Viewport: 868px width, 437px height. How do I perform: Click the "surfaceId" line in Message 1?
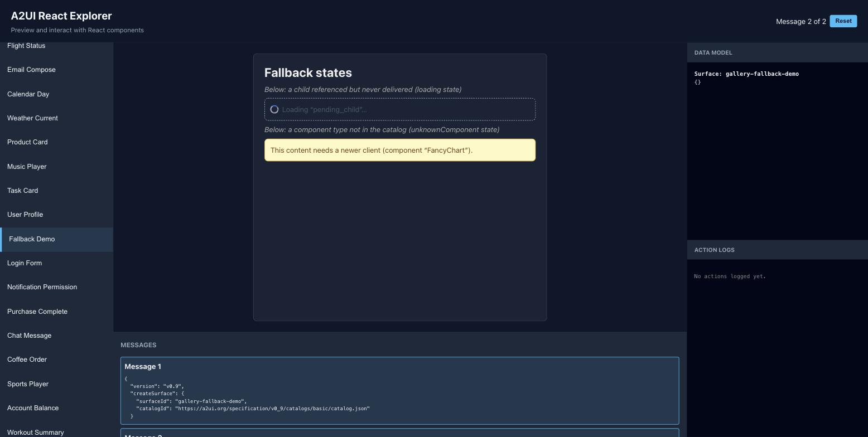(x=191, y=401)
